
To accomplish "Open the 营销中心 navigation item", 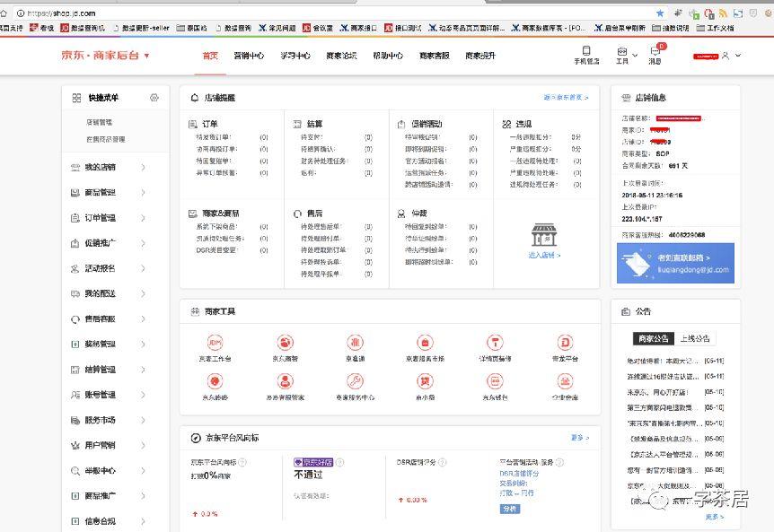I will coord(249,56).
